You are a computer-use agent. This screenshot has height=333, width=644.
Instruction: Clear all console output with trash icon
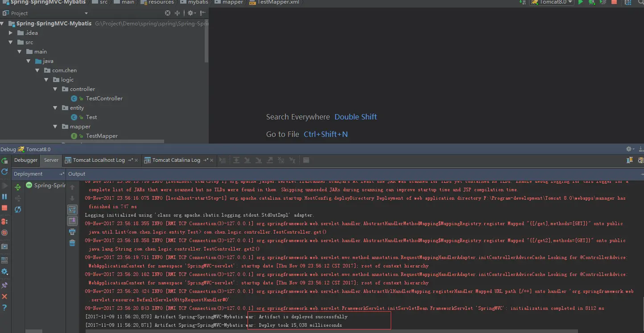coord(72,243)
